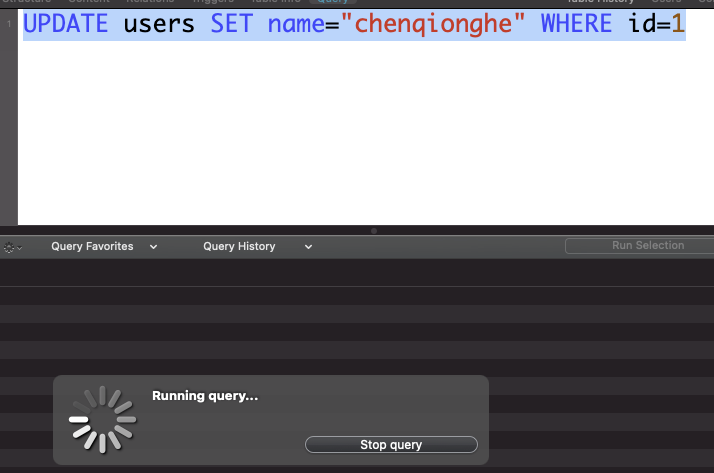714x473 pixels.
Task: Open Table History in the toolbar
Action: pyautogui.click(x=600, y=2)
